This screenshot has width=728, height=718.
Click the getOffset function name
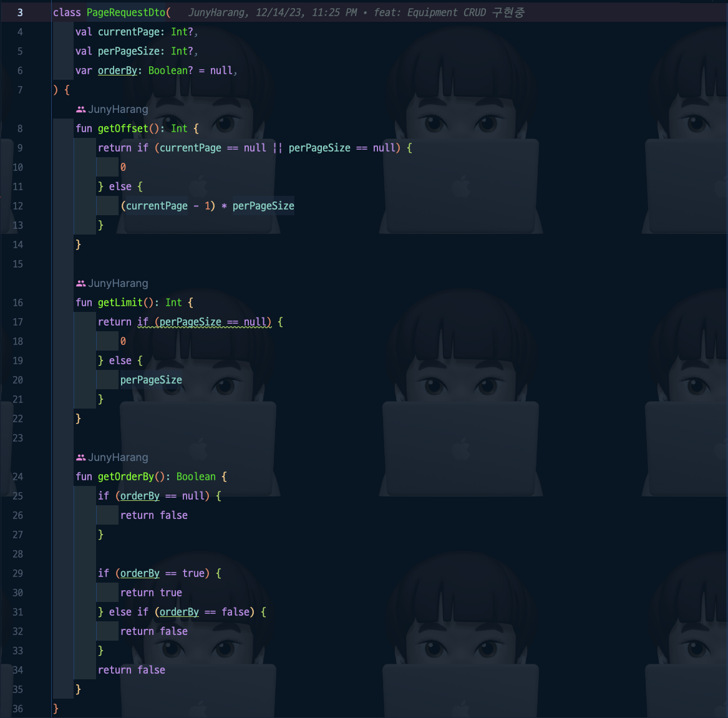click(x=122, y=129)
